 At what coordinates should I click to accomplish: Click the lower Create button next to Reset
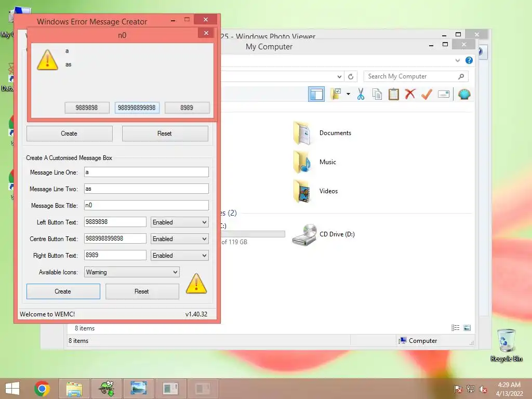63,291
